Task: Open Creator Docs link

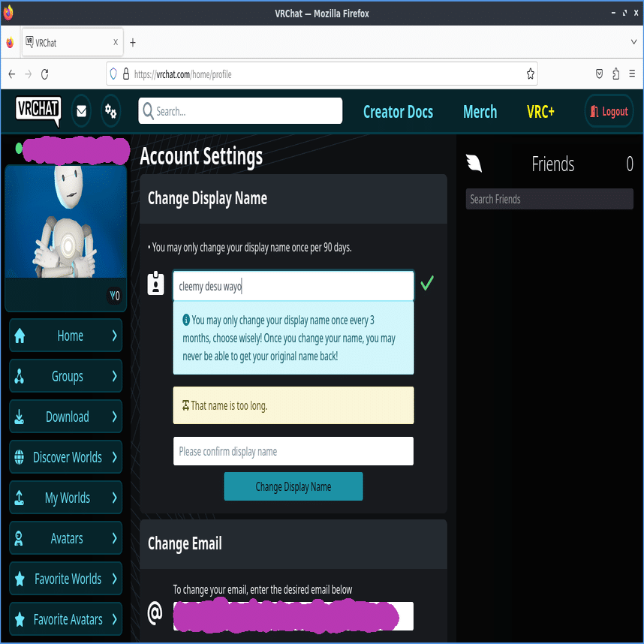Action: click(x=398, y=112)
